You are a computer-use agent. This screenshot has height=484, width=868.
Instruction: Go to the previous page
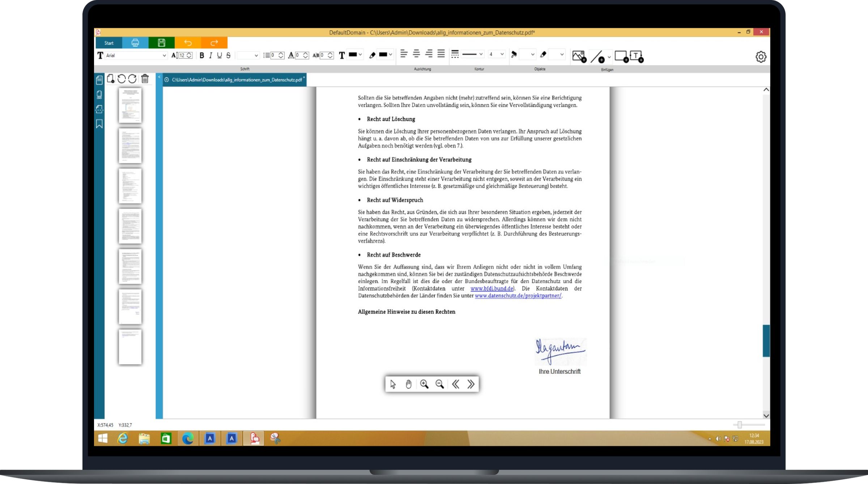[456, 384]
